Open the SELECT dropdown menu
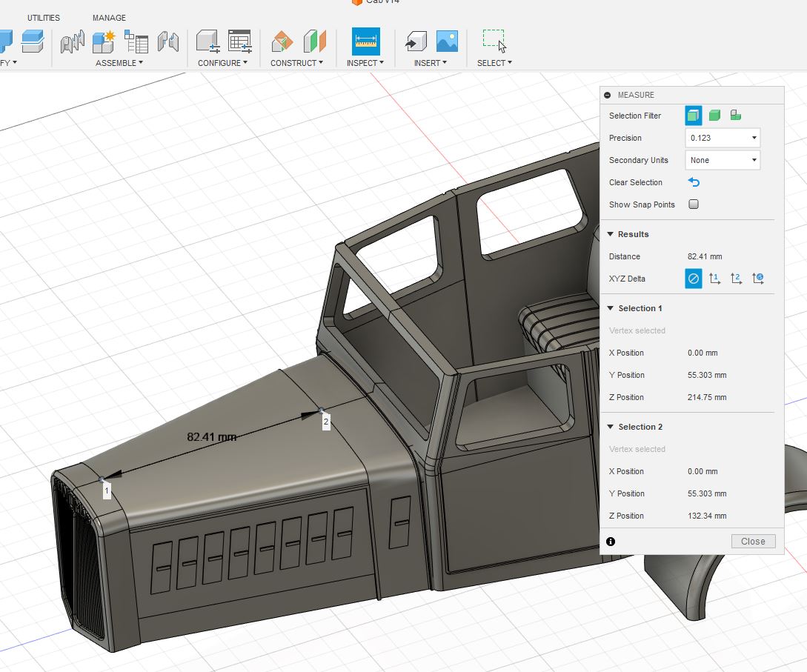This screenshot has width=807, height=672. pyautogui.click(x=494, y=63)
